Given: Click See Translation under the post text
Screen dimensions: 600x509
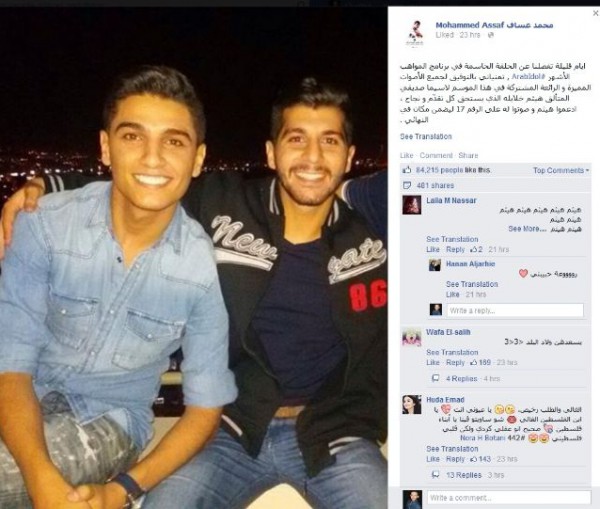Looking at the screenshot, I should 426,136.
